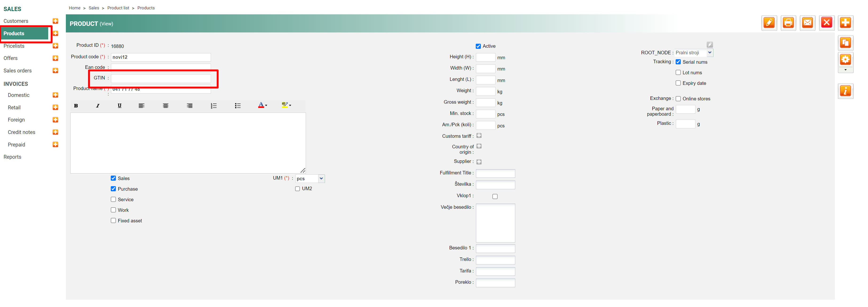Image resolution: width=868 pixels, height=307 pixels.
Task: Check the Service checkbox
Action: point(113,200)
